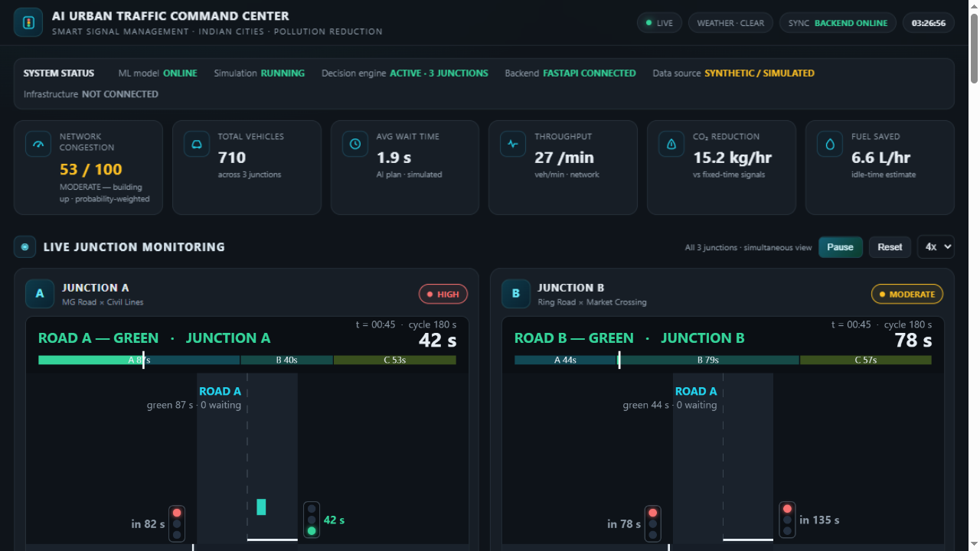Click Junction A green traffic light showing 42 s

(312, 520)
